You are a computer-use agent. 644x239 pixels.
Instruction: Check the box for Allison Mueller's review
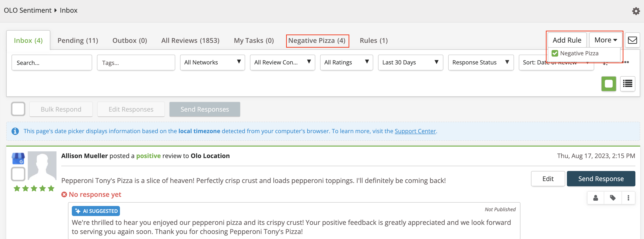18,174
